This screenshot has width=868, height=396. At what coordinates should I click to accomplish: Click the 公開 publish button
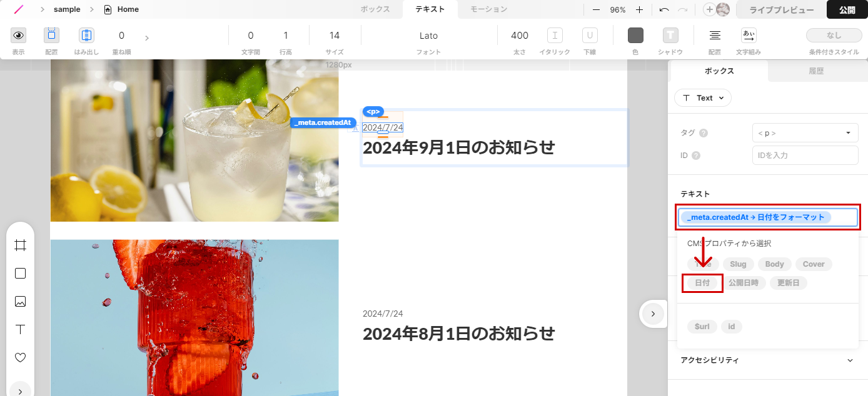pos(847,10)
